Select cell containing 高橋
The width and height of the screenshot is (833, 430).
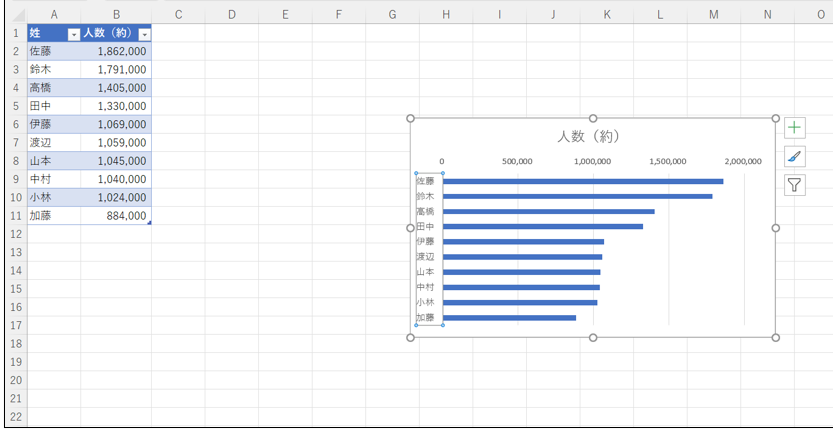tap(54, 88)
